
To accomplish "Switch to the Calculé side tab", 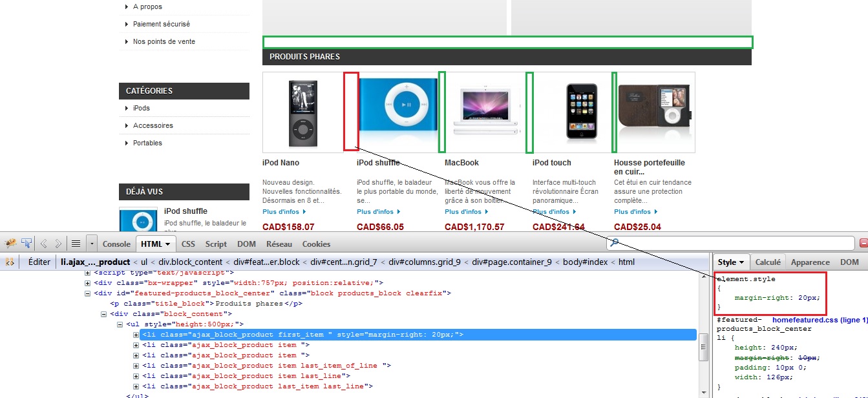I will pos(768,262).
